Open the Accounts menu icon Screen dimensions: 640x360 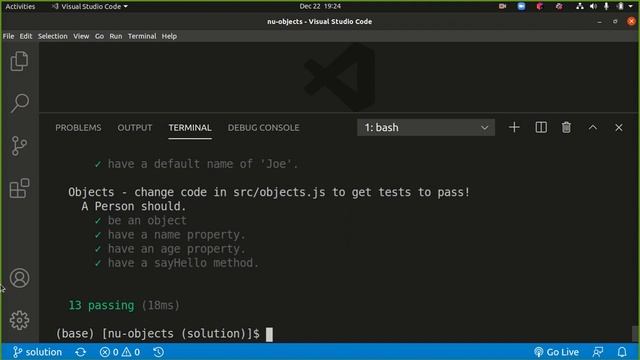coord(19,278)
